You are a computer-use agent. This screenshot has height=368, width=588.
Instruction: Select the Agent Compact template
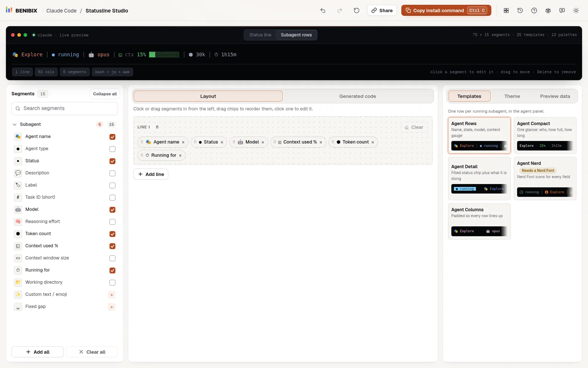click(545, 135)
